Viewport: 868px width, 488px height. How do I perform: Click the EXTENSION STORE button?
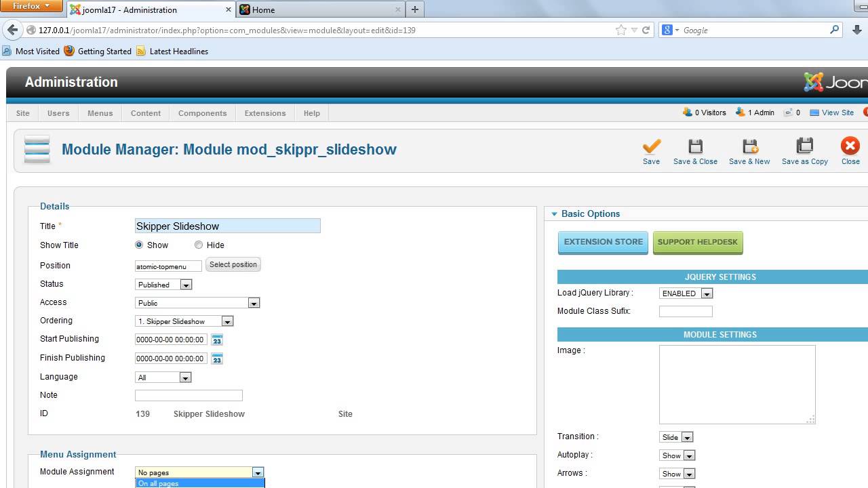604,242
